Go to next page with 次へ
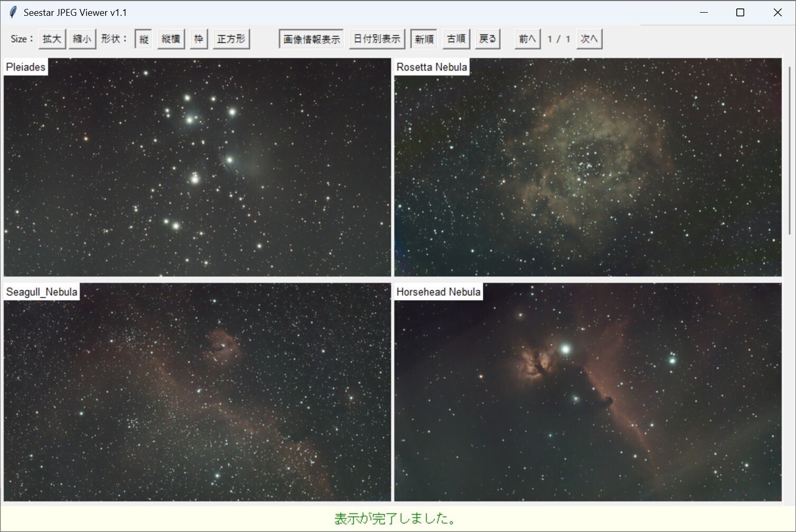The image size is (796, 532). click(589, 38)
